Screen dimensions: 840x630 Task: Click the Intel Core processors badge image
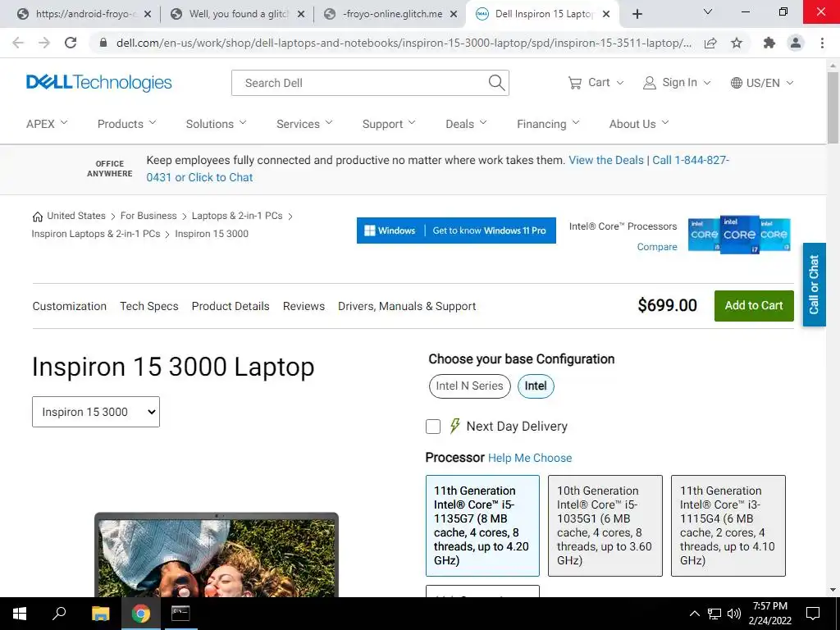[739, 235]
